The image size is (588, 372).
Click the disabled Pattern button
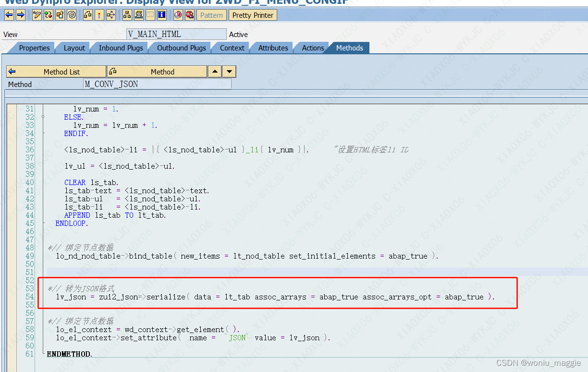(212, 15)
